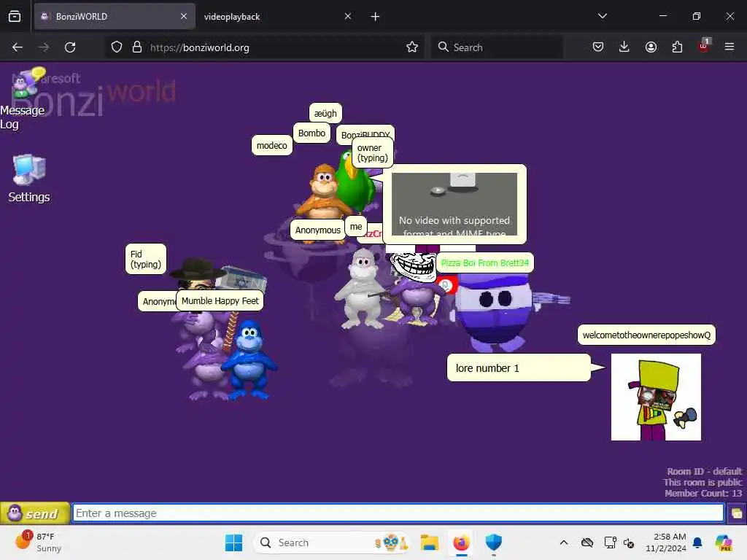
Task: Send the chat message
Action: 35,513
